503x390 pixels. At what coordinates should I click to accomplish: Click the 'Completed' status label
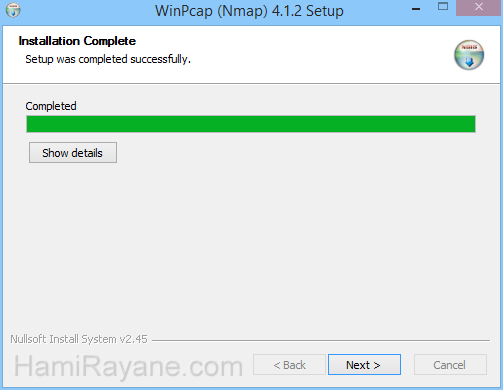click(x=51, y=106)
